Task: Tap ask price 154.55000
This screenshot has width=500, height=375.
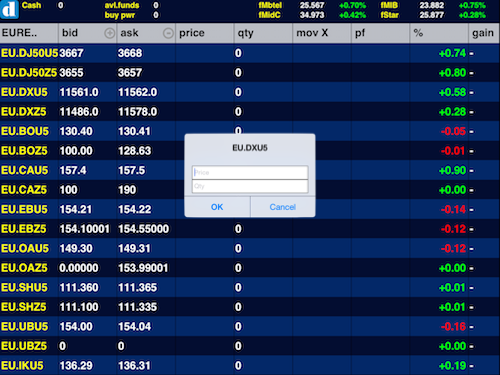Action: click(x=144, y=229)
